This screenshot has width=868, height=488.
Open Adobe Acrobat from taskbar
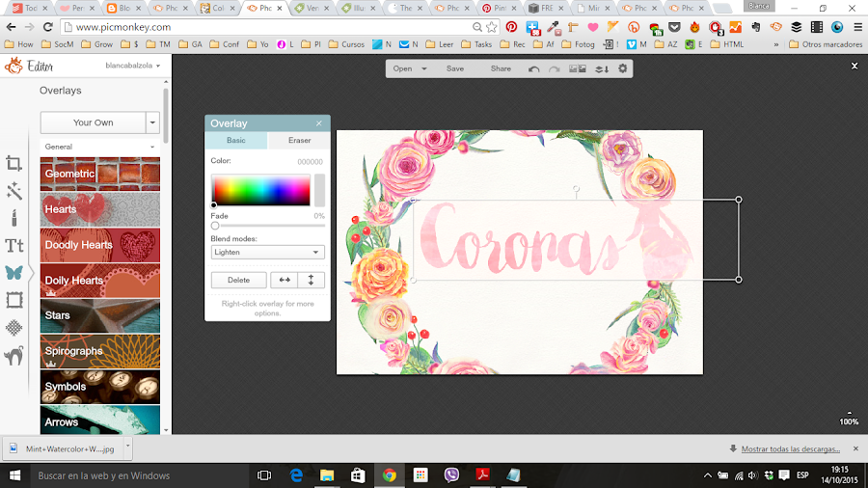[483, 475]
